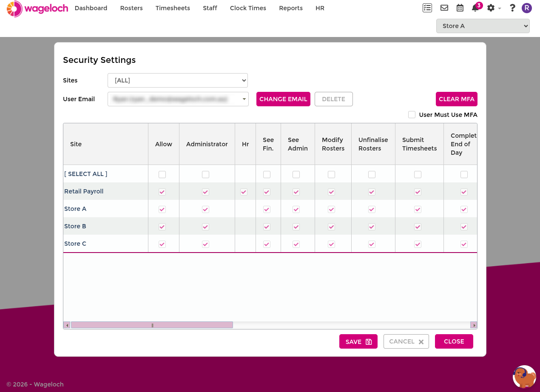Uncheck See Admin for Retail Payroll
The image size is (540, 392).
tap(296, 192)
